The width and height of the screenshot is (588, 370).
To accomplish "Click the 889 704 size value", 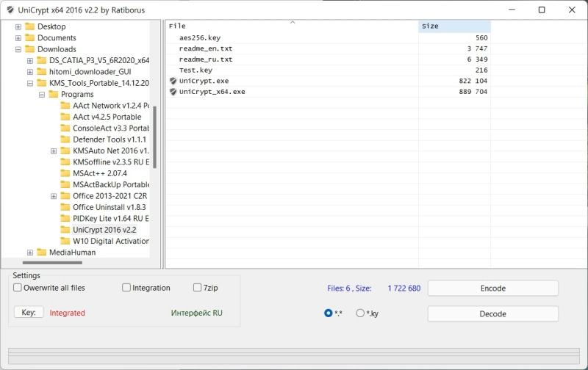I will click(x=473, y=92).
